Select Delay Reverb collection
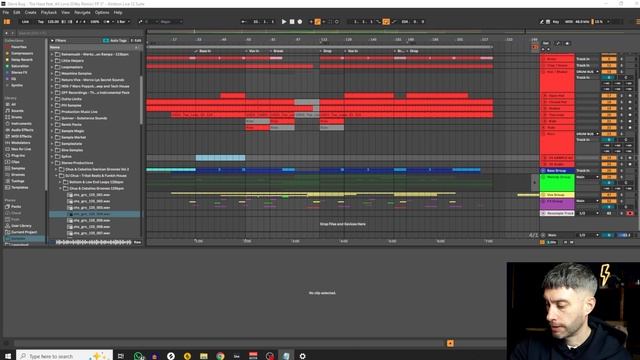Screen dimensions: 640x360 (22, 60)
